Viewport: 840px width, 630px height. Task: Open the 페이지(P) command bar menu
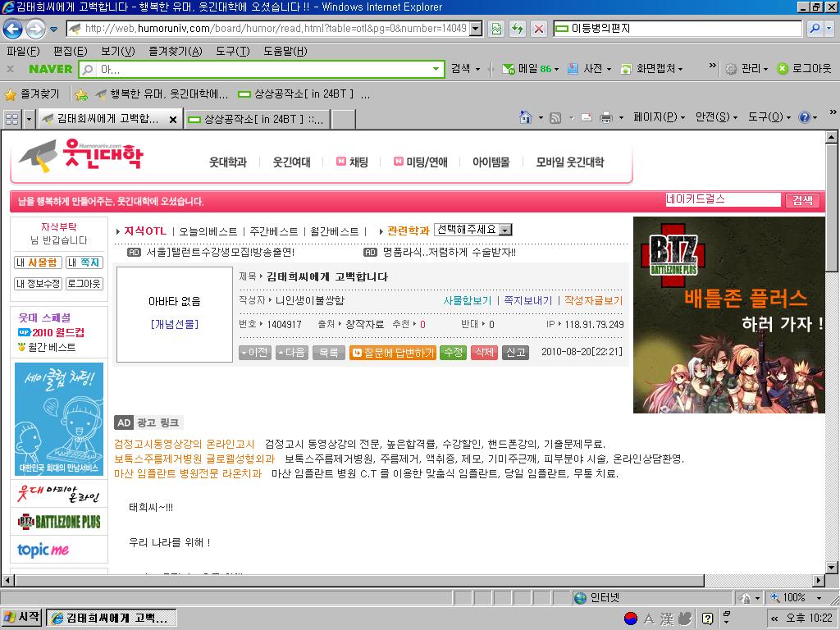tap(659, 117)
